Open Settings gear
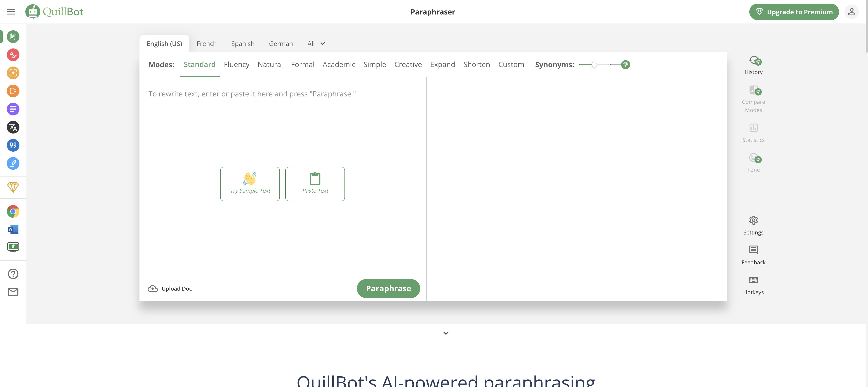The height and width of the screenshot is (387, 868). [753, 226]
